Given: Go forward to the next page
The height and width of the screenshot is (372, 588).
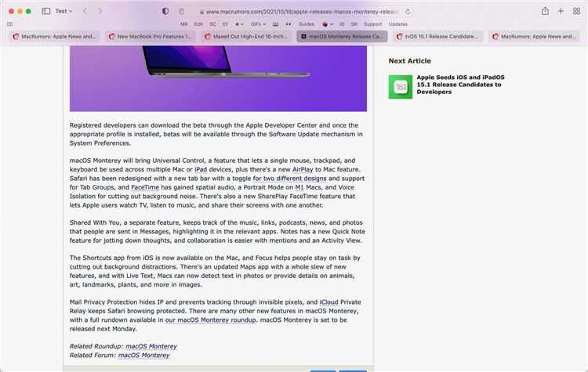Looking at the screenshot, I should (x=100, y=11).
